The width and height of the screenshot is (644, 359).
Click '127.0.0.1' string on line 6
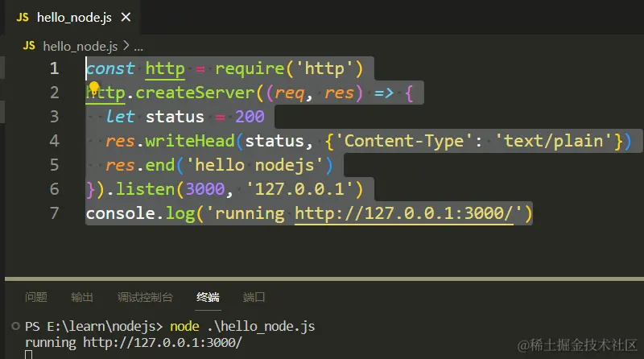tap(299, 189)
